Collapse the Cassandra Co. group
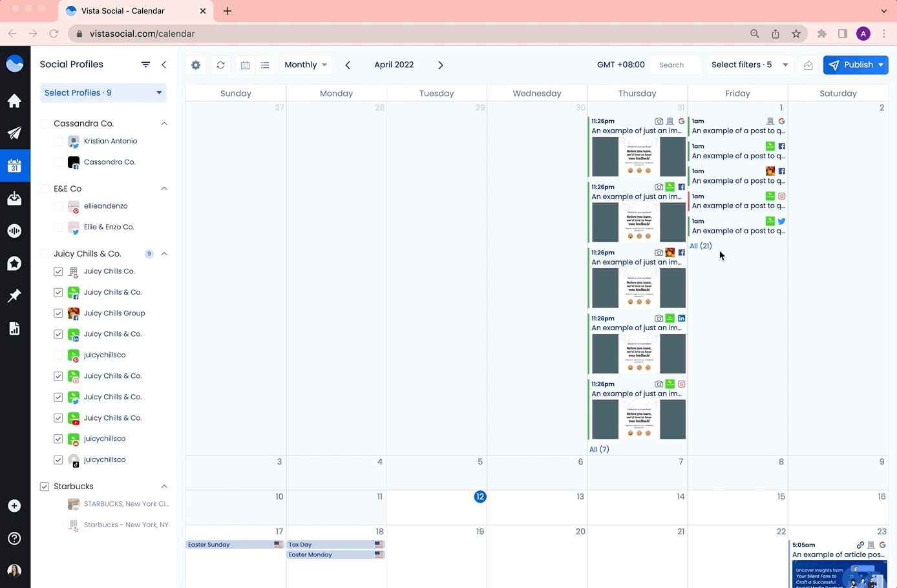Screen dimensions: 897x588 [164, 123]
